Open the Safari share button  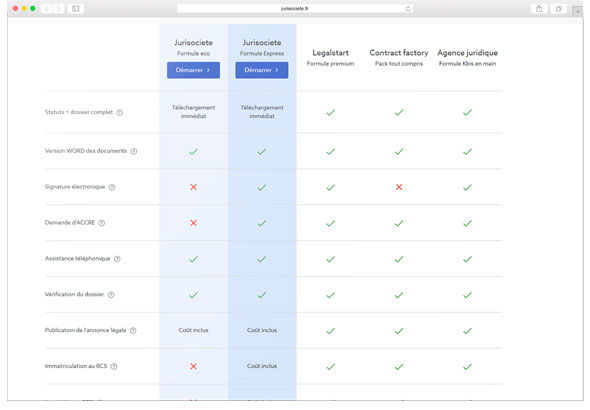539,8
